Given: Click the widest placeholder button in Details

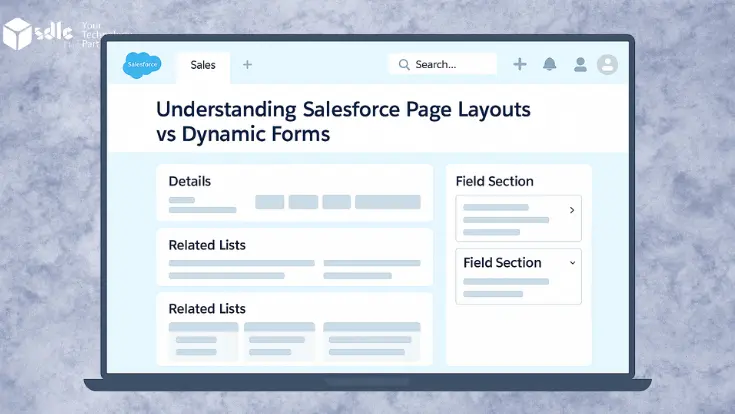Looking at the screenshot, I should click(x=388, y=202).
